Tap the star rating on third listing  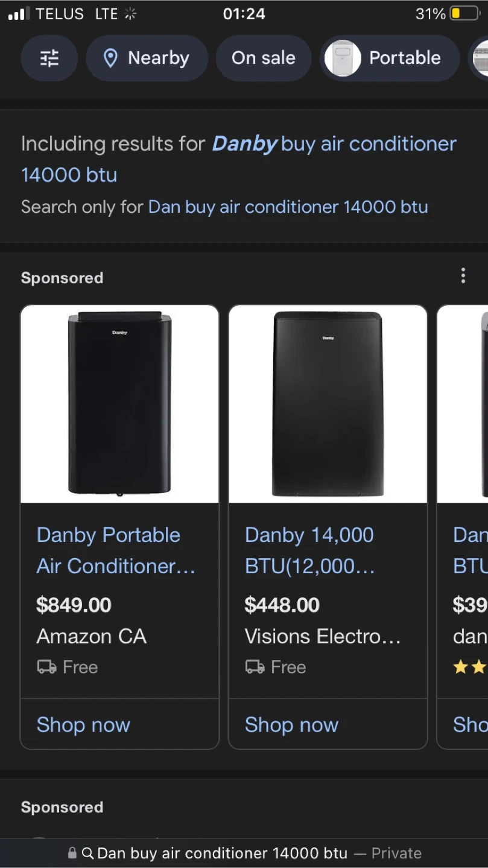[470, 667]
